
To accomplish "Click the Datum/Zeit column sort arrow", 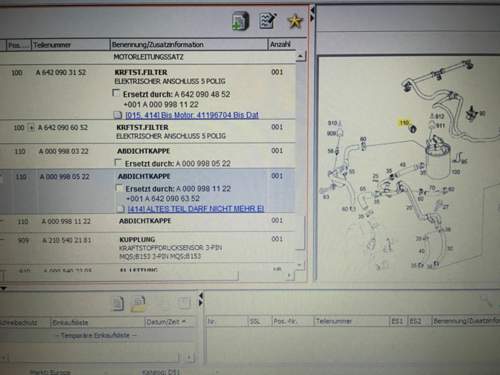I will point(183,322).
